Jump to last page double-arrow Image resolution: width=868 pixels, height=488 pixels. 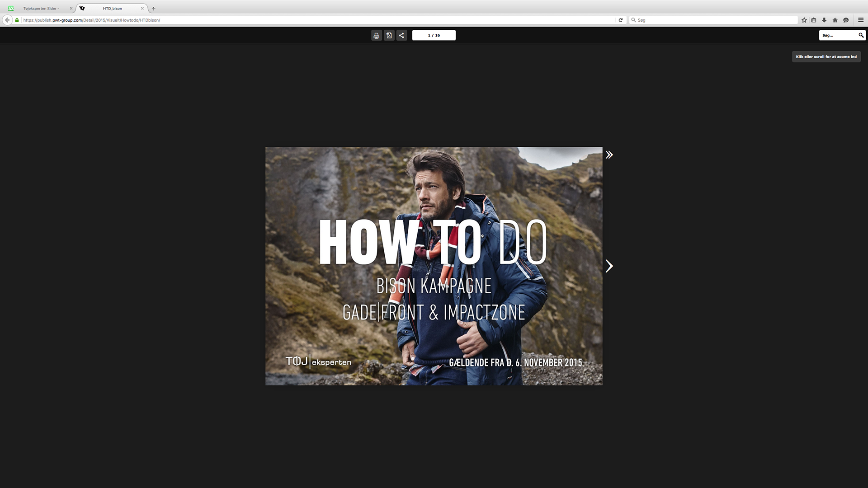pyautogui.click(x=609, y=155)
